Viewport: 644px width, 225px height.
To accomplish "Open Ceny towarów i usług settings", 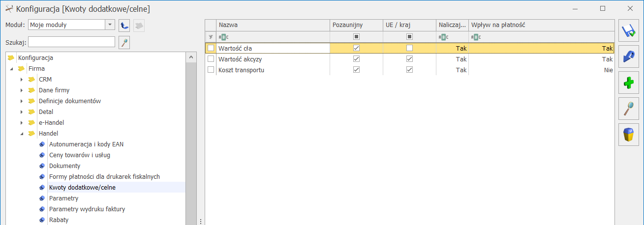I will pos(80,155).
